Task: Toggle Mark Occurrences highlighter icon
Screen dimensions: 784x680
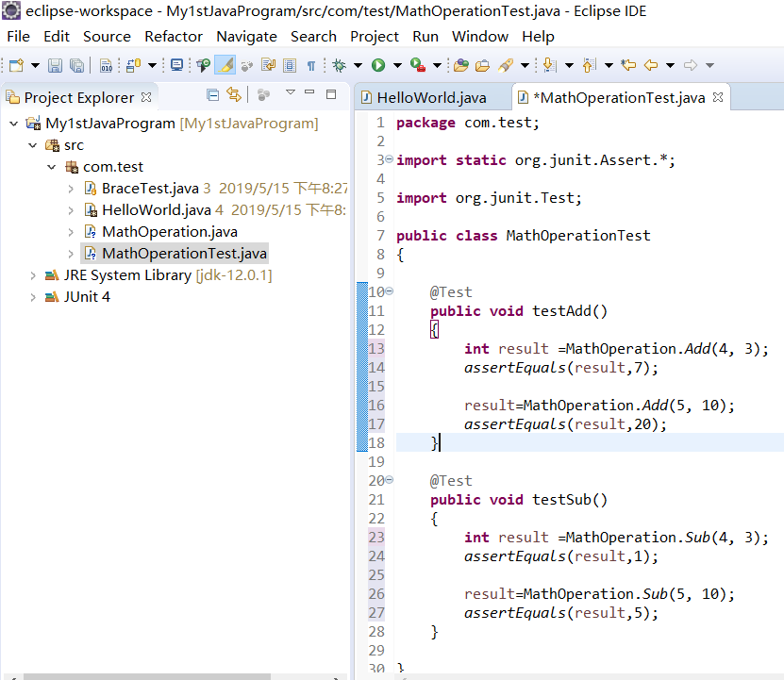Action: click(x=225, y=65)
